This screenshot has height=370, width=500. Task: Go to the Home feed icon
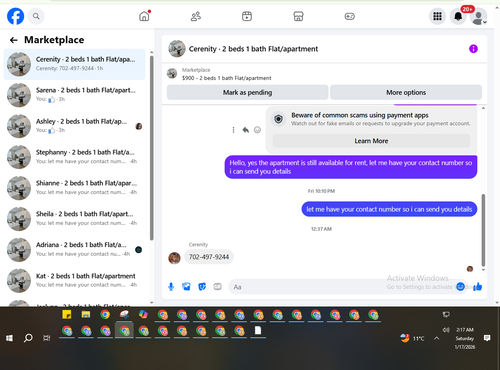click(x=144, y=16)
